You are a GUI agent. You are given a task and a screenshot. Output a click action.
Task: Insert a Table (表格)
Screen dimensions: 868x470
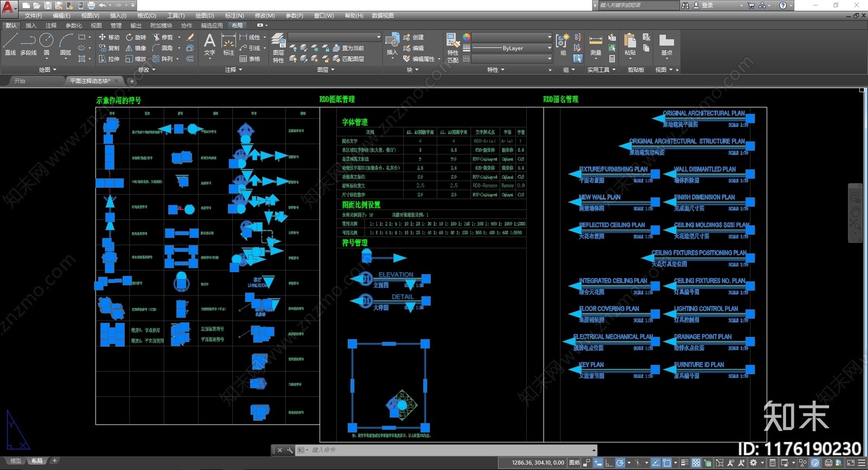250,59
